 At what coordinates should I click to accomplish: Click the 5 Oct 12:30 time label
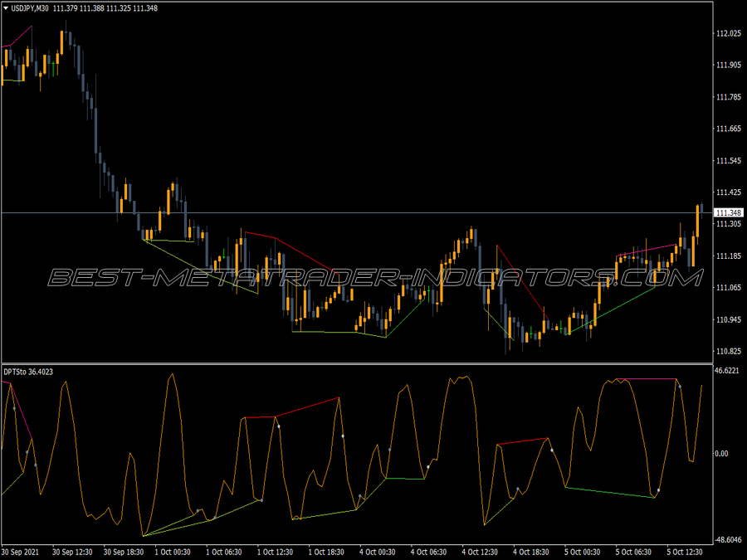685,552
